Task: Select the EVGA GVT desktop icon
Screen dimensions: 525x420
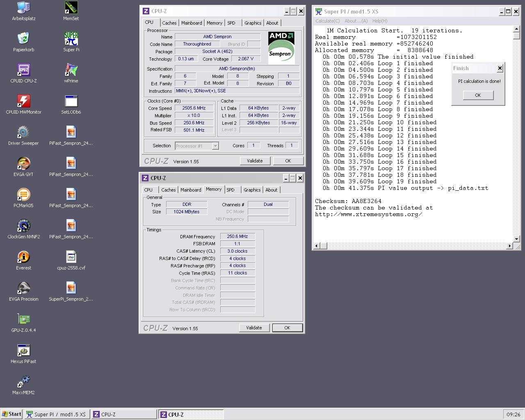Action: click(23, 167)
